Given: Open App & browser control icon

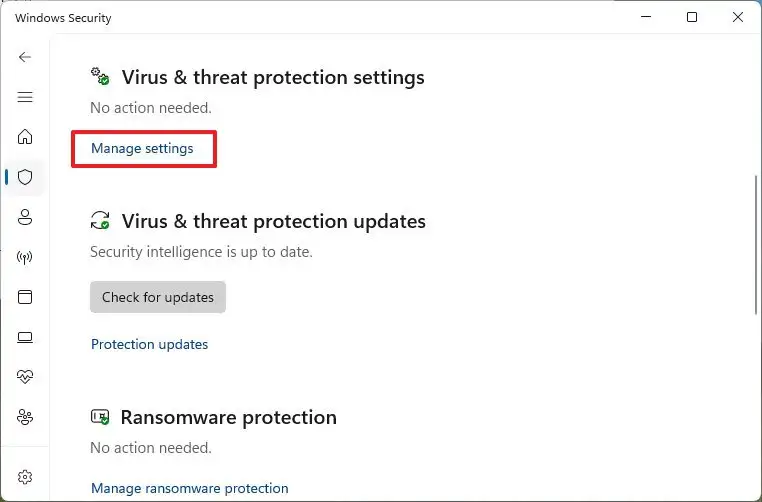Looking at the screenshot, I should tap(25, 297).
